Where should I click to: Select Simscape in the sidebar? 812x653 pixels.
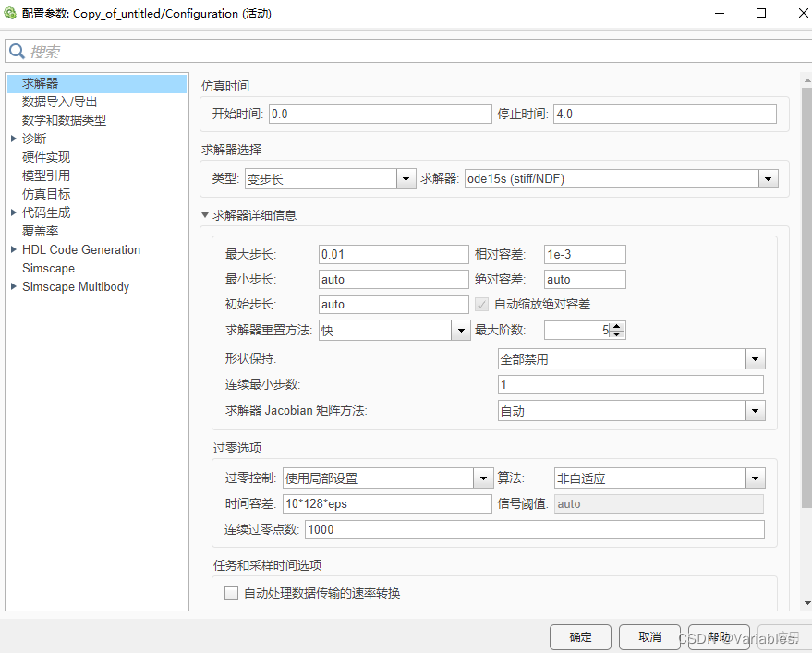[x=48, y=268]
